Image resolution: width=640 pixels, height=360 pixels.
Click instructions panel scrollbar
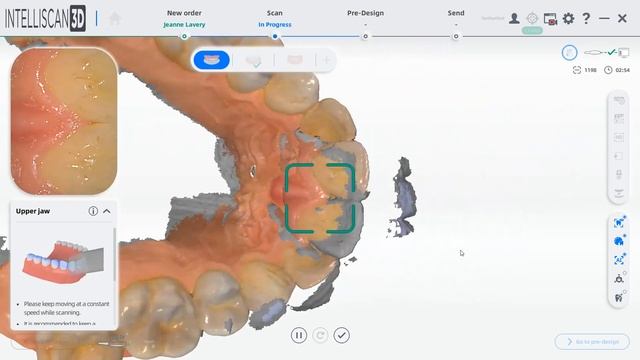(114, 255)
